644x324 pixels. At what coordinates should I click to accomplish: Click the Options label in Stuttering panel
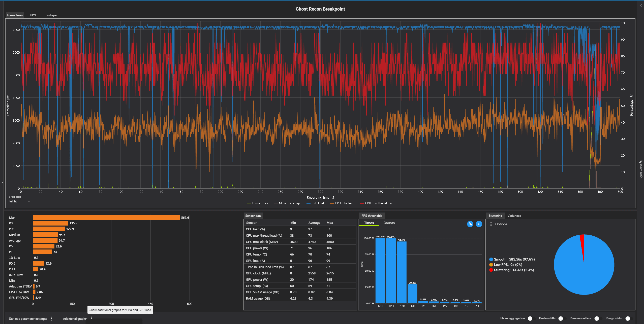501,224
